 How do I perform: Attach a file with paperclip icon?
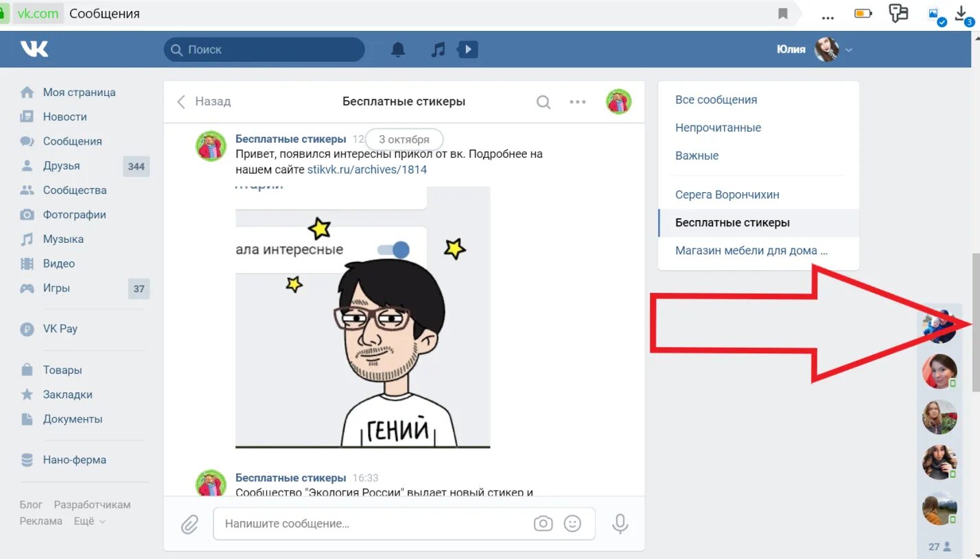189,525
